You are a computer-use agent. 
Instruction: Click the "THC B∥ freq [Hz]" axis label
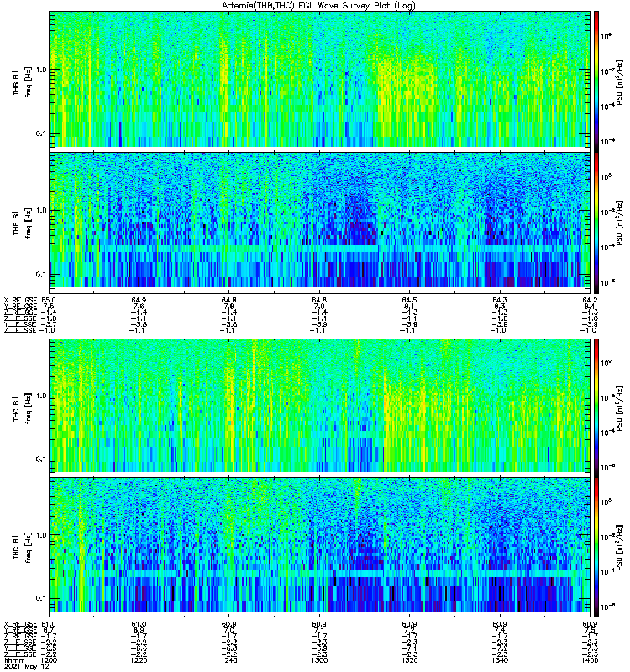[23, 547]
